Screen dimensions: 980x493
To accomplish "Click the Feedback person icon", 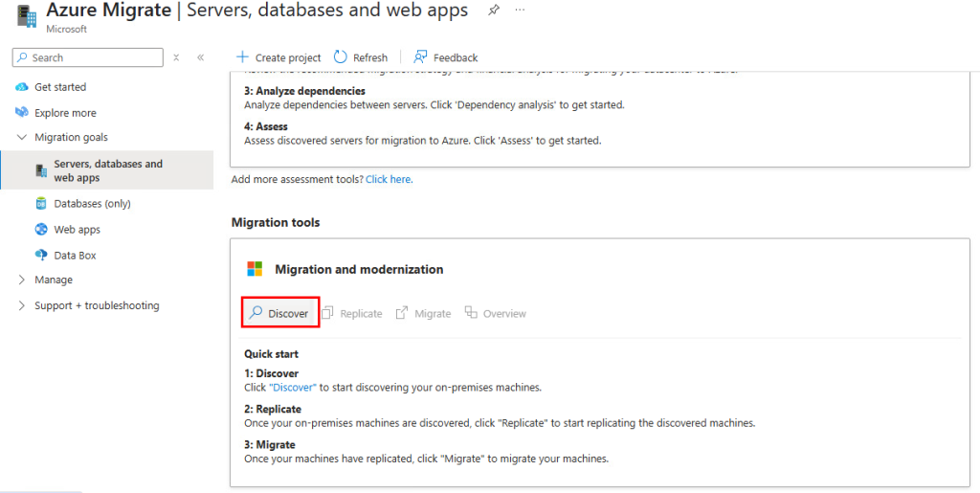I will point(420,57).
